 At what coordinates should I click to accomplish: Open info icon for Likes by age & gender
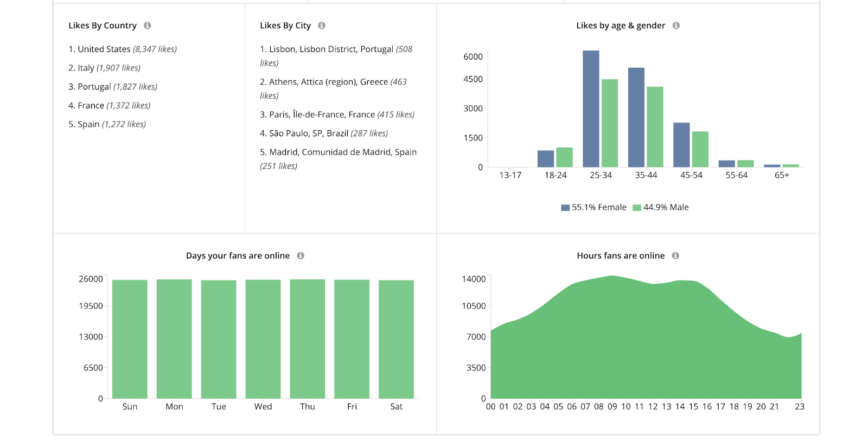pos(676,25)
